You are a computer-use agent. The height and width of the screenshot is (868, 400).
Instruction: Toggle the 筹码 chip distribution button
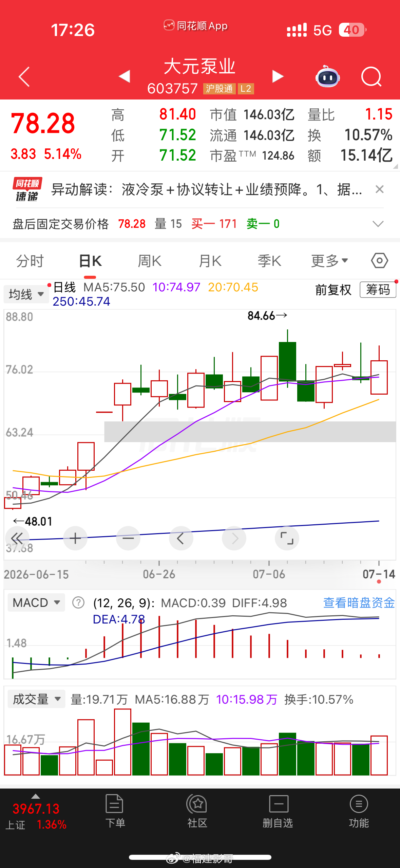[378, 290]
